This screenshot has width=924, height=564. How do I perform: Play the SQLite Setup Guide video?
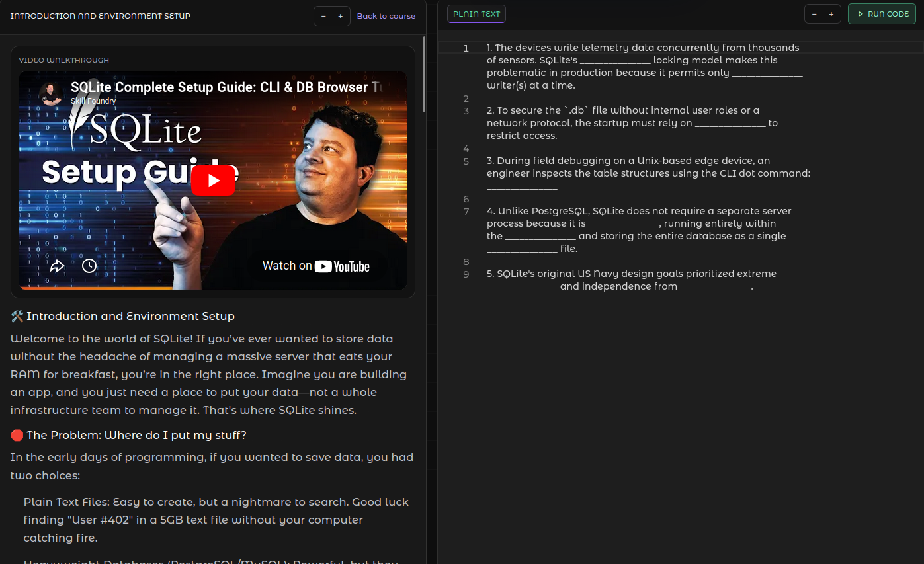pos(213,181)
